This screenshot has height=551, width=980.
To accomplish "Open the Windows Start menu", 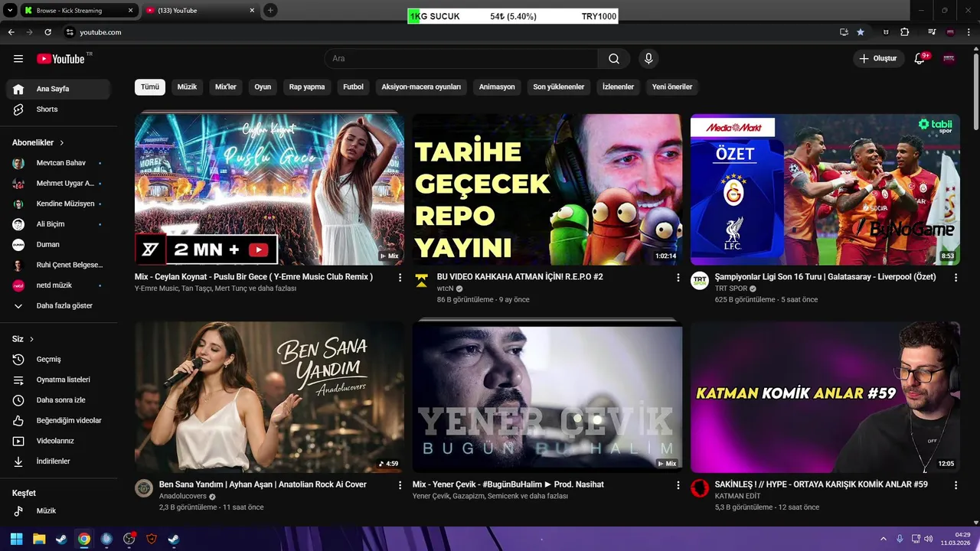I will (17, 539).
